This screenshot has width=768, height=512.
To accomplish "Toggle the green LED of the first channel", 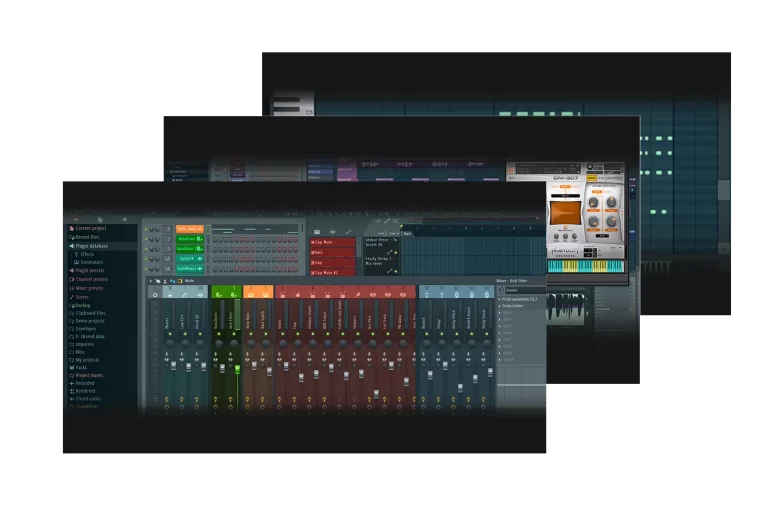I will (147, 229).
